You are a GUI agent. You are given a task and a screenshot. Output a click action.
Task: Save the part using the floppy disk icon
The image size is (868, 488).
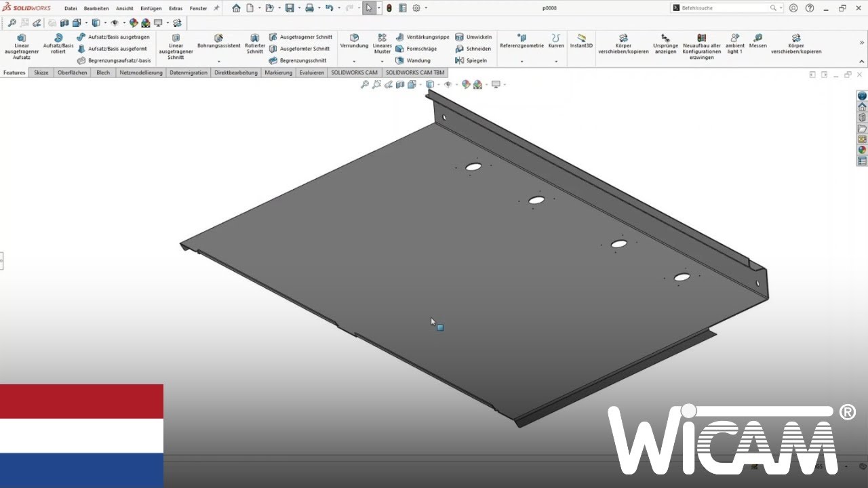[x=290, y=8]
